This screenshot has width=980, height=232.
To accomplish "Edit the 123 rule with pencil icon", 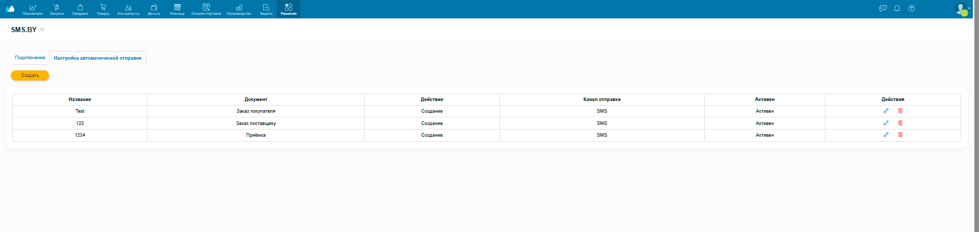I will coord(886,123).
